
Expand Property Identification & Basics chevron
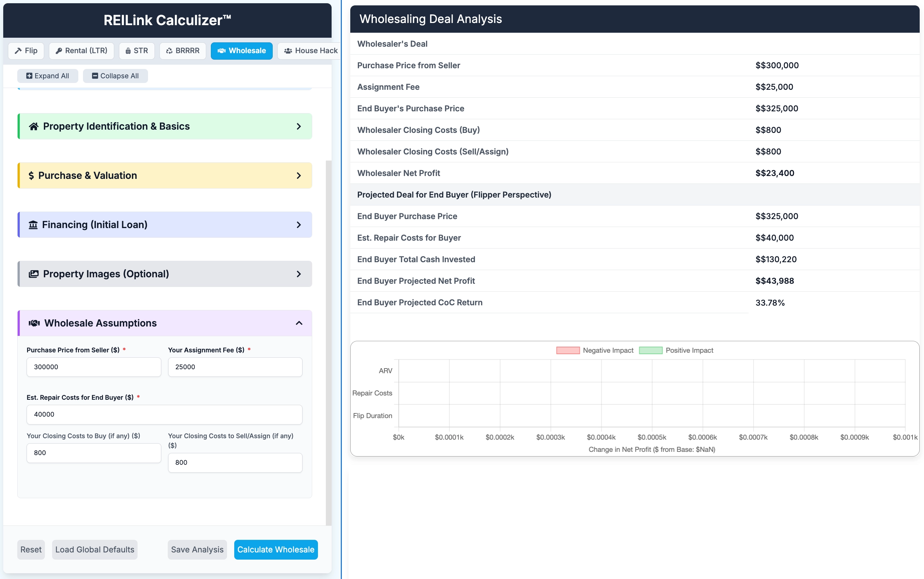299,126
